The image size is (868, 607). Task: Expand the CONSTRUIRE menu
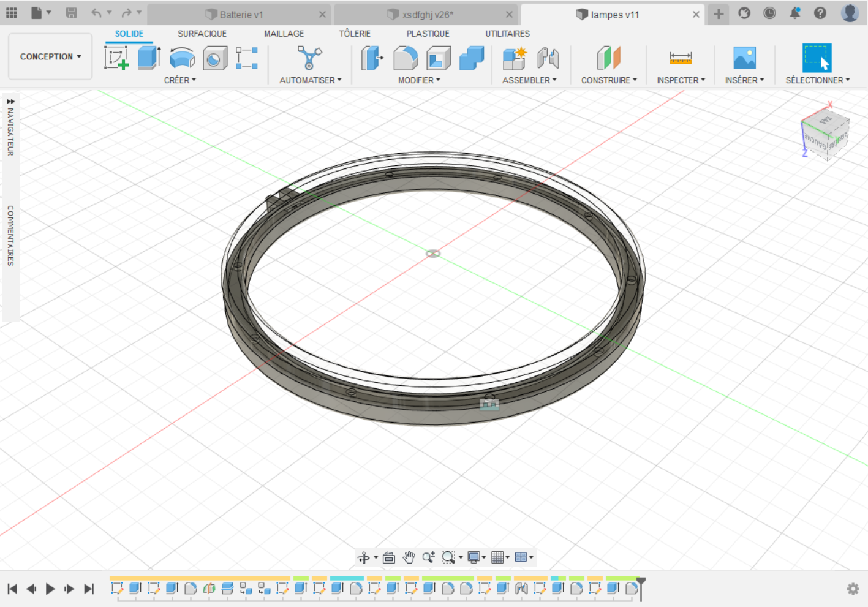[609, 80]
